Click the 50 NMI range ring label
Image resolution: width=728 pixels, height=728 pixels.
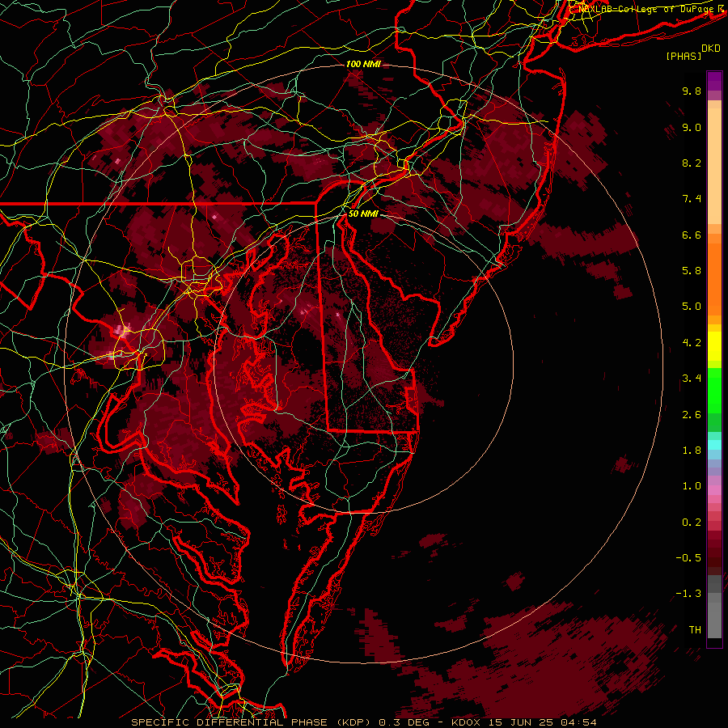(x=363, y=214)
